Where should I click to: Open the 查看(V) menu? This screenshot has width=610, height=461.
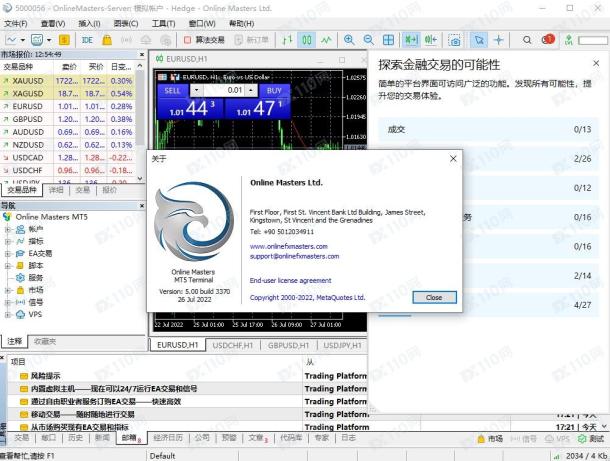pyautogui.click(x=53, y=24)
